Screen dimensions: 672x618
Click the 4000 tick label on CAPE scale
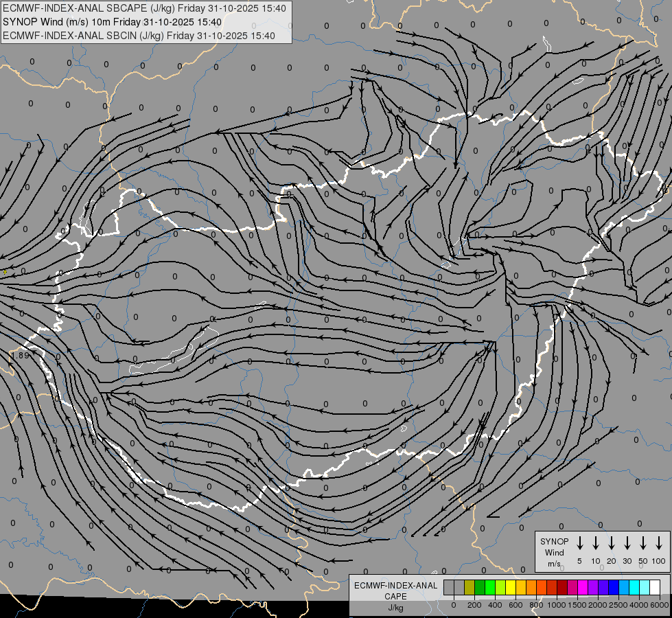tap(639, 605)
